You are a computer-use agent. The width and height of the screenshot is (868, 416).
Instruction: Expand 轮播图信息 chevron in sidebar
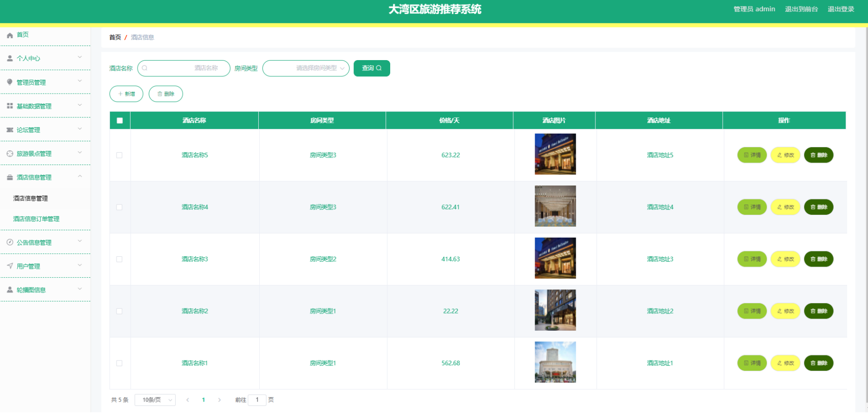point(80,289)
